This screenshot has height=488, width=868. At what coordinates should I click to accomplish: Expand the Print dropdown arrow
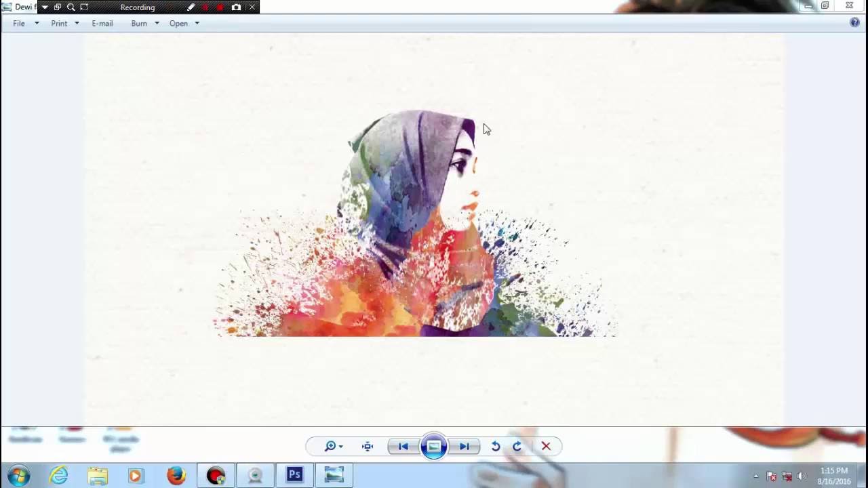pyautogui.click(x=77, y=23)
